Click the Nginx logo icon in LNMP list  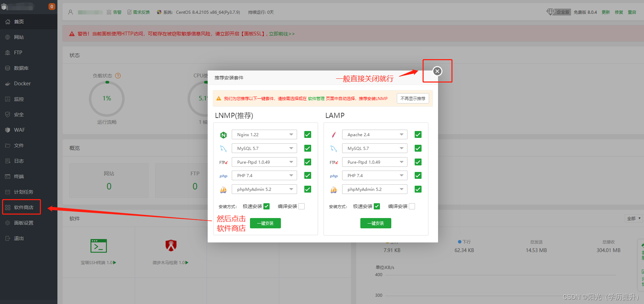coord(223,135)
